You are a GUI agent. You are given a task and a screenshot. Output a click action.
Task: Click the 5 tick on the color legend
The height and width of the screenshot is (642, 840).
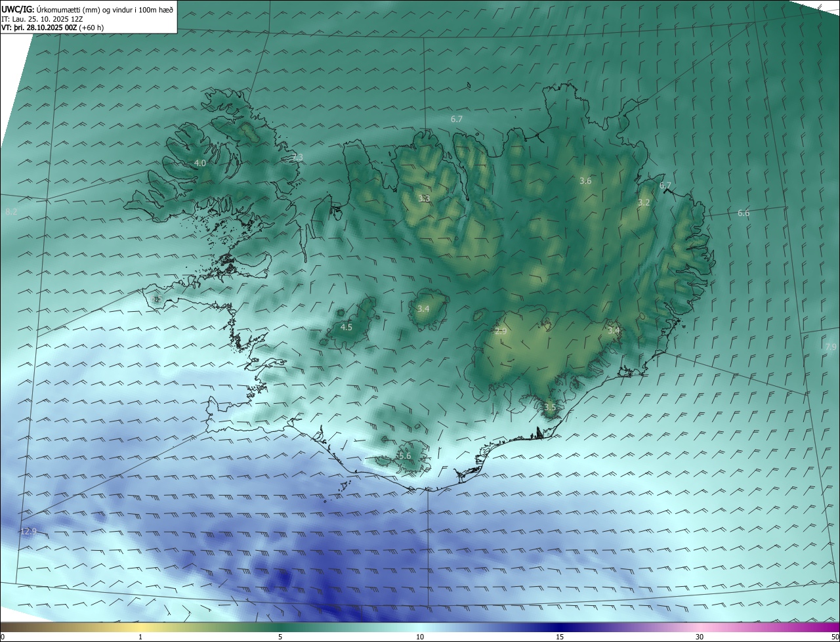280,637
